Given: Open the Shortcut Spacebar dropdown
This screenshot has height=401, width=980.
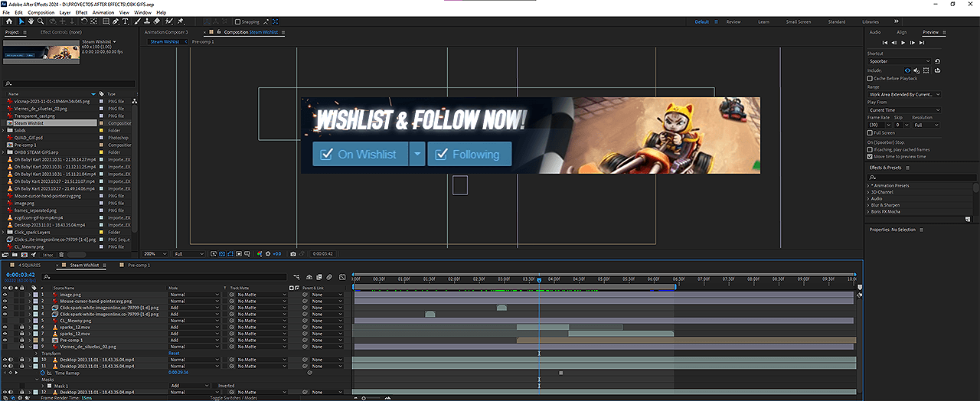Looking at the screenshot, I should tap(899, 61).
